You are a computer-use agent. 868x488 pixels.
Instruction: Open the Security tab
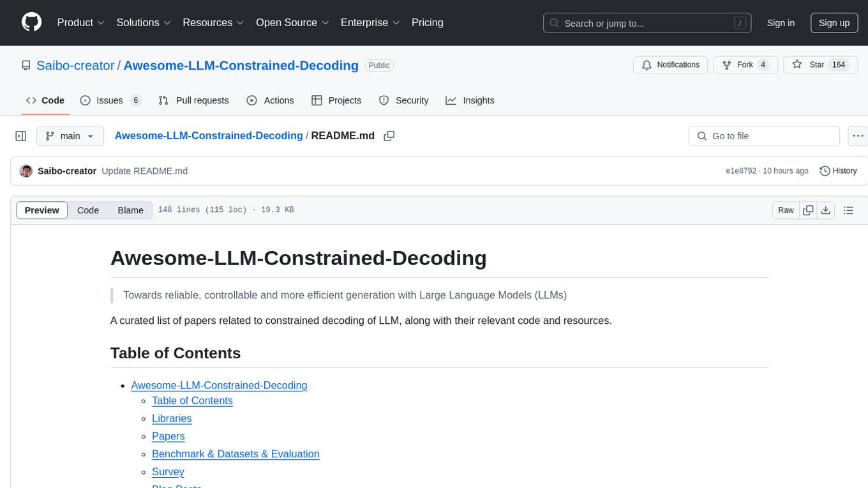[403, 100]
